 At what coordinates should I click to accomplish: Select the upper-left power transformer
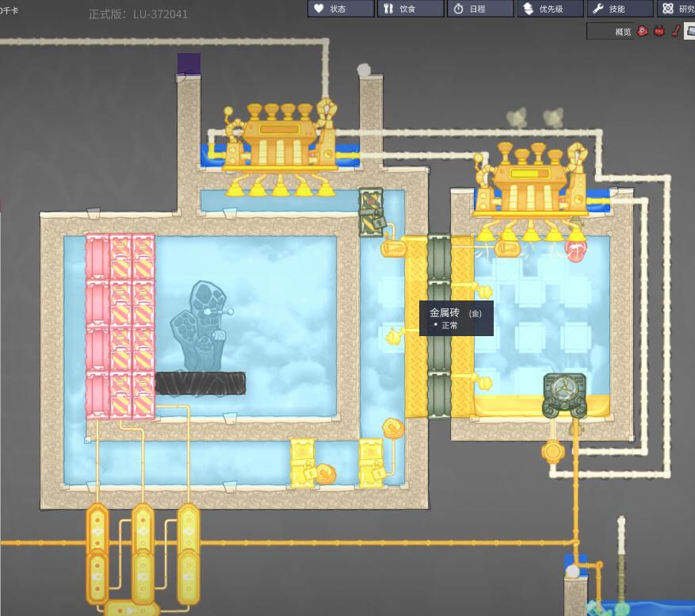tap(97, 530)
